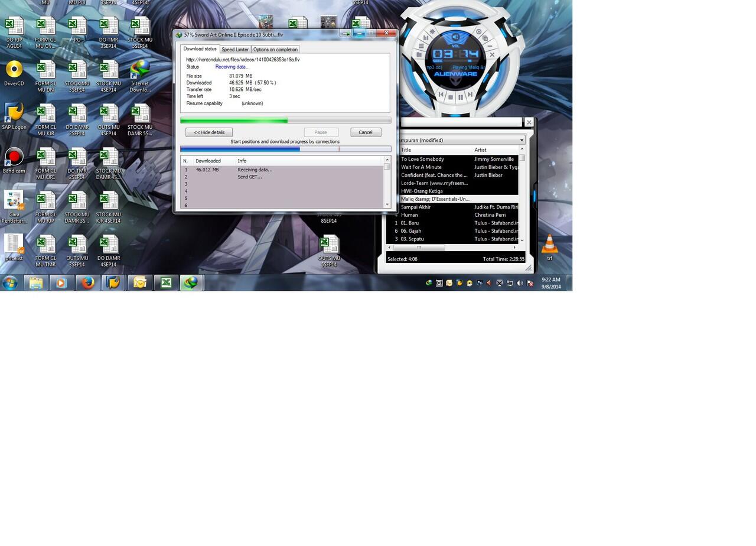Open the folder icon in Alienware player

[x=419, y=55]
